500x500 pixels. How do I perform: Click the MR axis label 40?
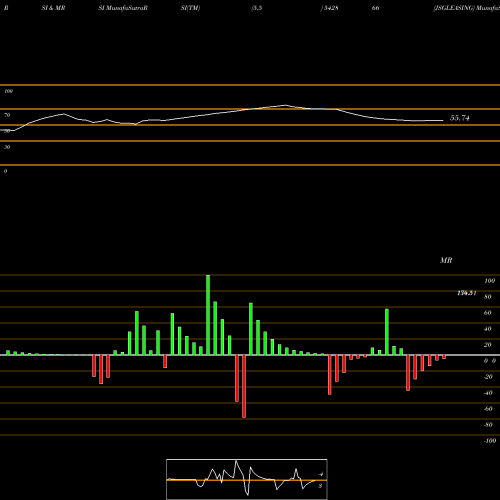coord(488,329)
